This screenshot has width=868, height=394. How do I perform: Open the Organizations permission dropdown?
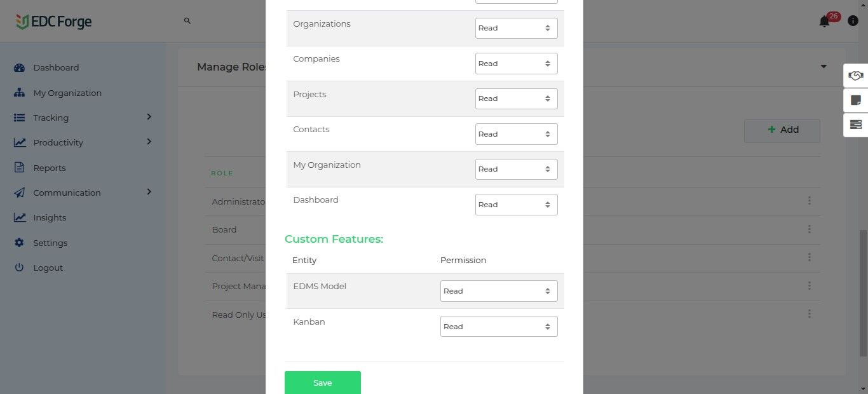point(516,28)
